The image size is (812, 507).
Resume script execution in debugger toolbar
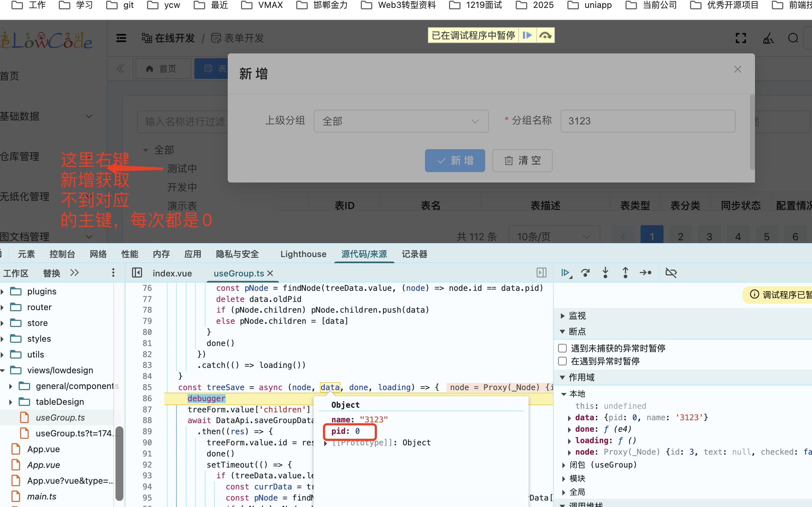tap(566, 273)
